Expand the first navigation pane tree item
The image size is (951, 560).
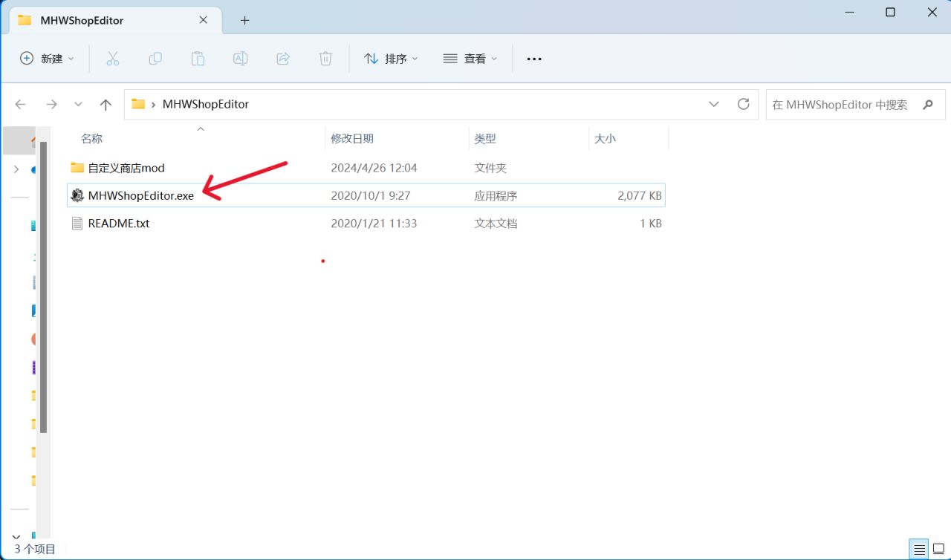(16, 169)
